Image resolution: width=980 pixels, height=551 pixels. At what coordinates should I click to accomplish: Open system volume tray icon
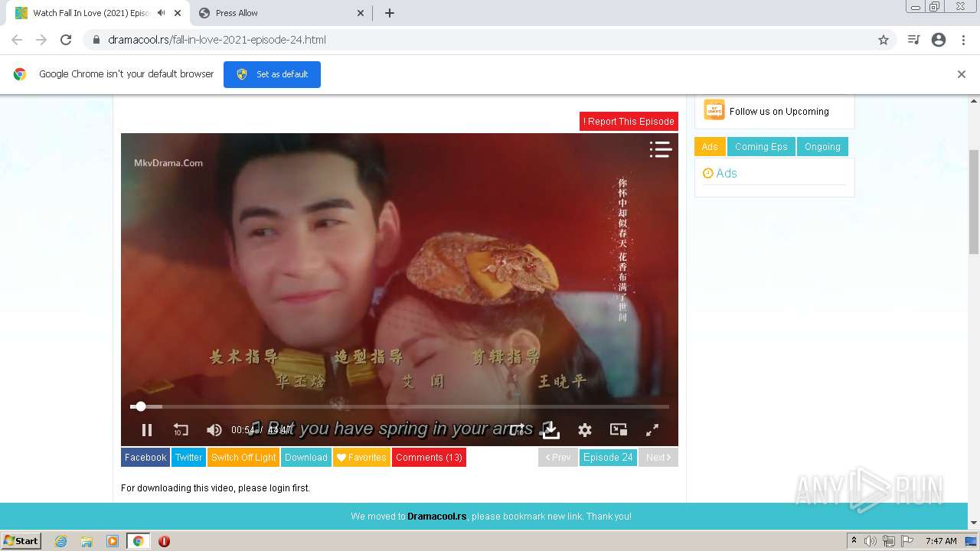pyautogui.click(x=871, y=541)
